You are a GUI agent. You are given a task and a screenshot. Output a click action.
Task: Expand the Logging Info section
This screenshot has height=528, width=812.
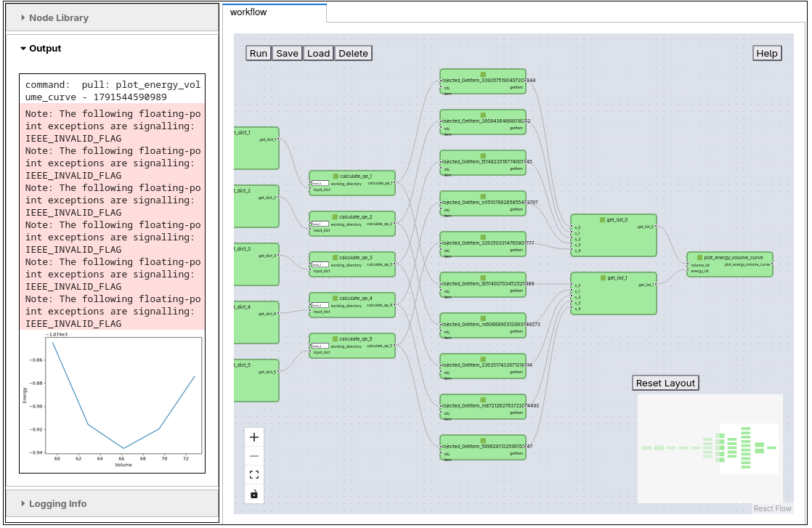coord(112,504)
